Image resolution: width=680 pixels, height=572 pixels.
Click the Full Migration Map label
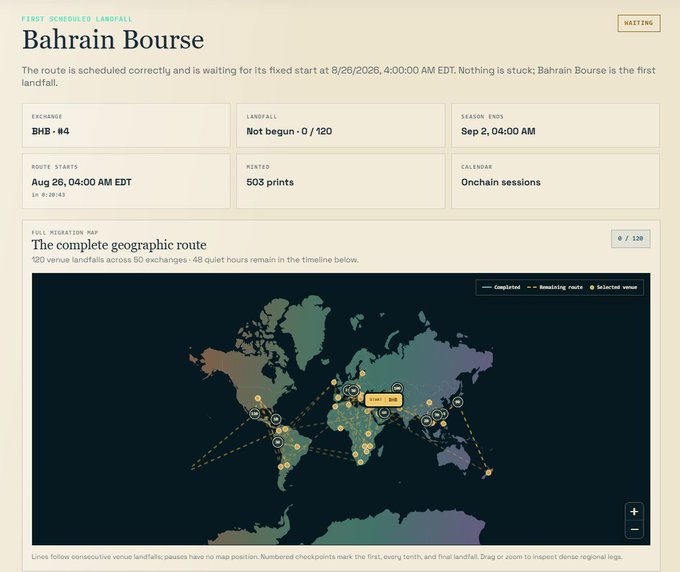pos(65,232)
